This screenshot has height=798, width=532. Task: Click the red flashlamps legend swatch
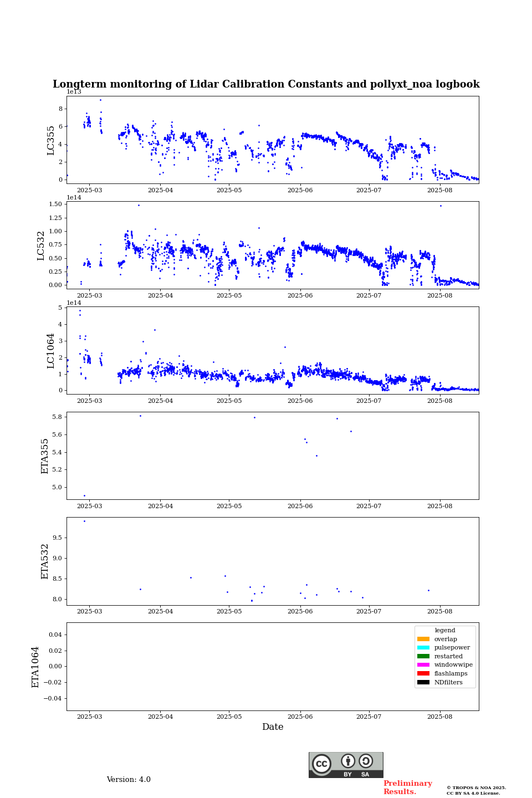(423, 673)
